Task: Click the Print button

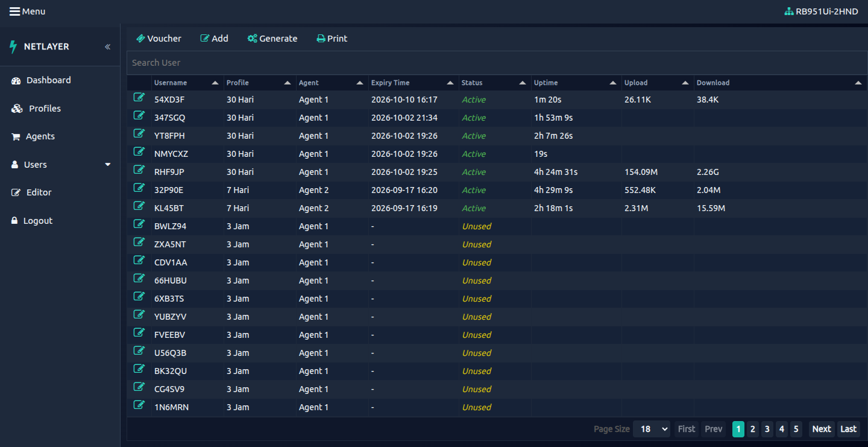Action: pyautogui.click(x=332, y=39)
